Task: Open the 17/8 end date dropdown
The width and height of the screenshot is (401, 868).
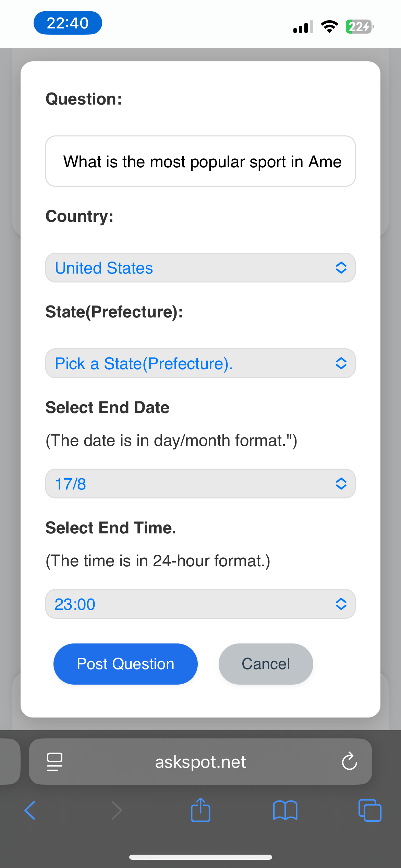Action: [200, 484]
